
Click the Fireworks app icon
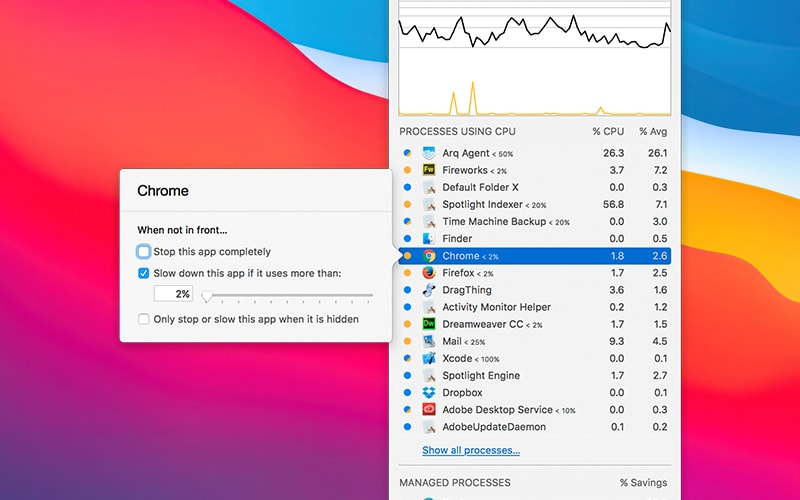429,170
